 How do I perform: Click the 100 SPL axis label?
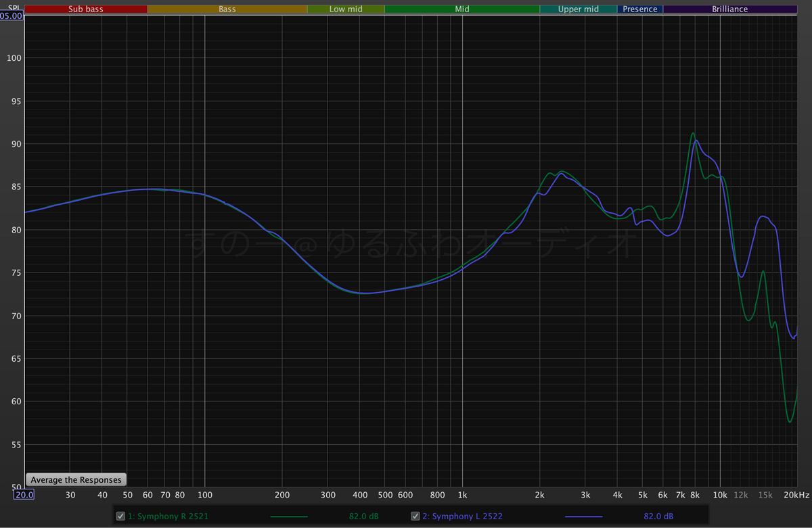(16, 58)
